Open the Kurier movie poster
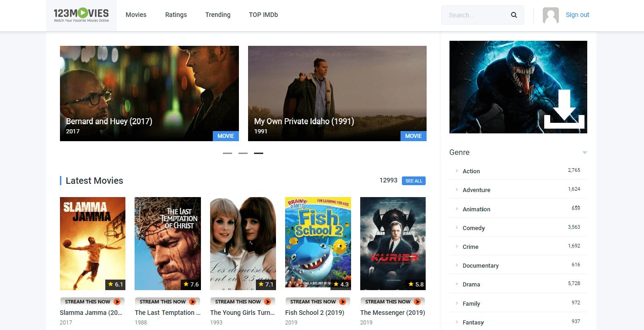Image resolution: width=644 pixels, height=330 pixels. click(x=393, y=243)
